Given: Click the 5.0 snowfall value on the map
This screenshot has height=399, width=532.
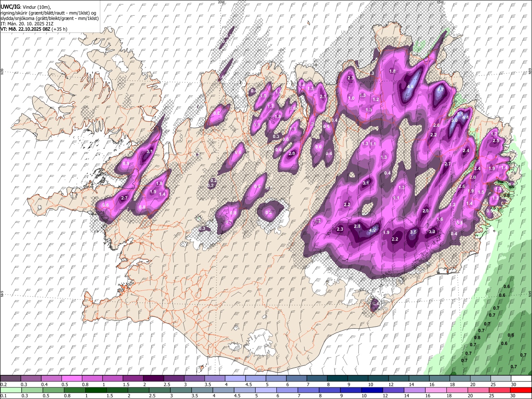Looking at the screenshot, I should click(455, 121).
